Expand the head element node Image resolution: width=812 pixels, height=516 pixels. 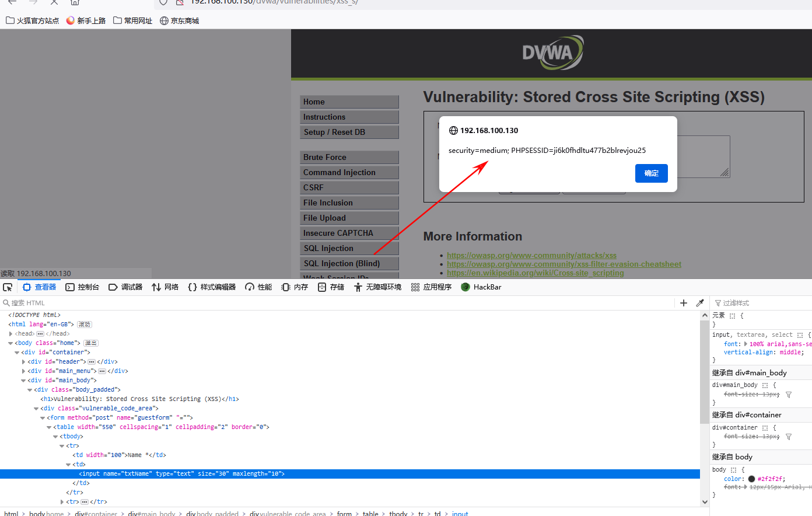(x=10, y=334)
